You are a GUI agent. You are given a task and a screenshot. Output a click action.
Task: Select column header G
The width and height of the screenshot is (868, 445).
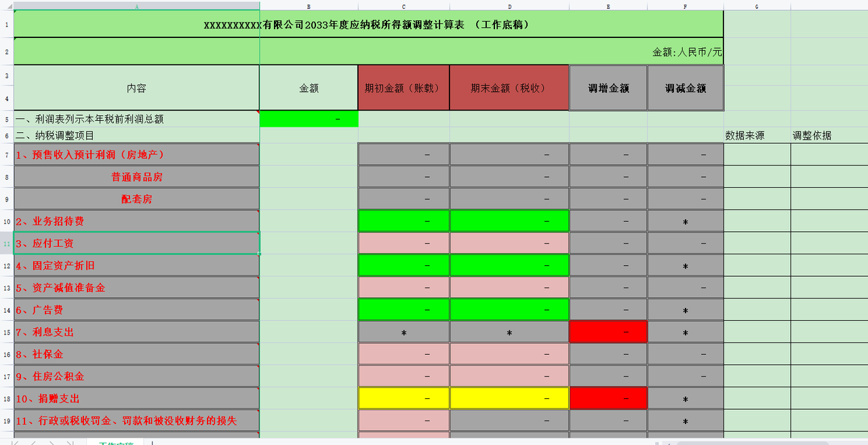(755, 6)
